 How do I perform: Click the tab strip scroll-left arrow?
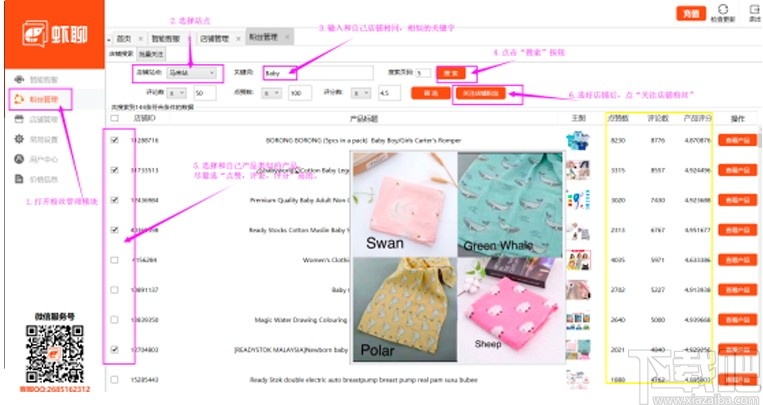tap(109, 39)
